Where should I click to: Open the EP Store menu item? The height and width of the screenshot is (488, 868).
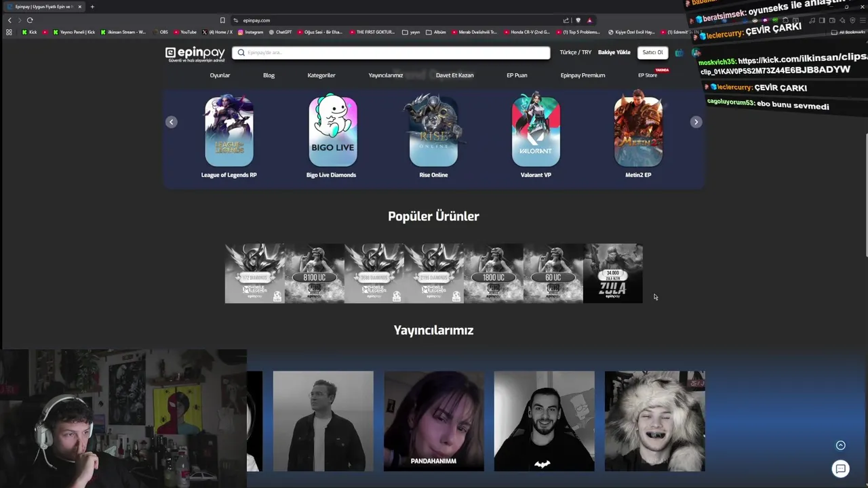point(648,75)
